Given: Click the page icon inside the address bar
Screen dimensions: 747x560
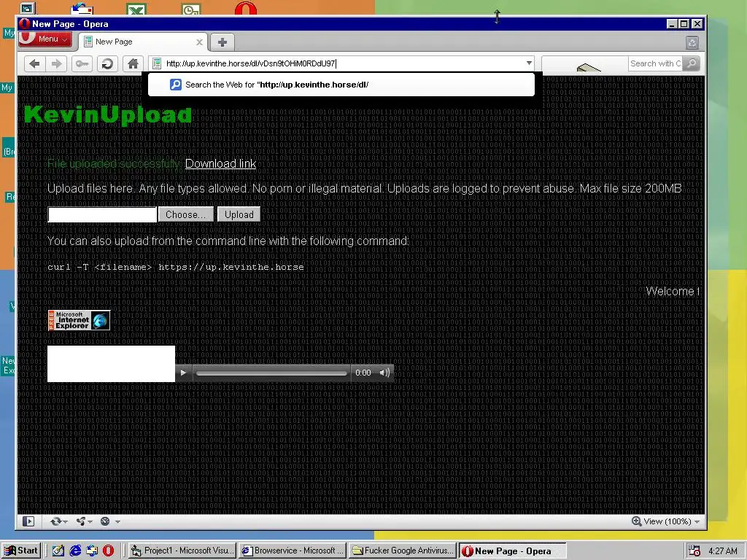Looking at the screenshot, I should click(158, 63).
